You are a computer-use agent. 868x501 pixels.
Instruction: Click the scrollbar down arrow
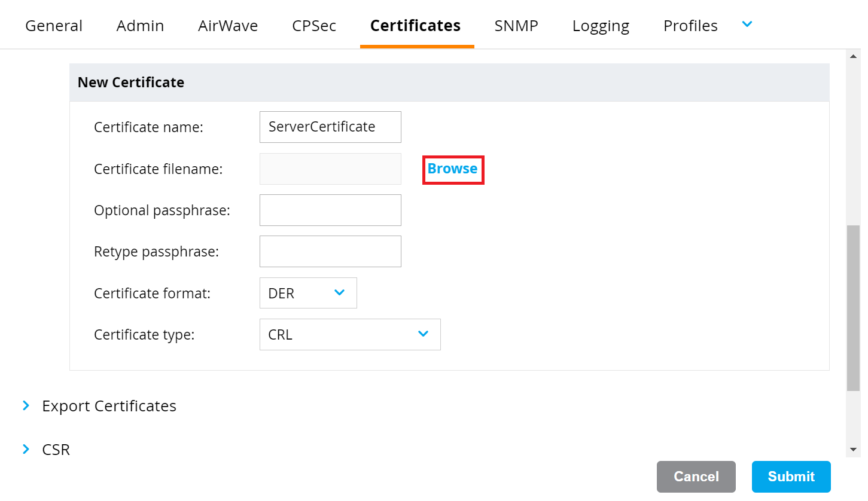pos(854,449)
